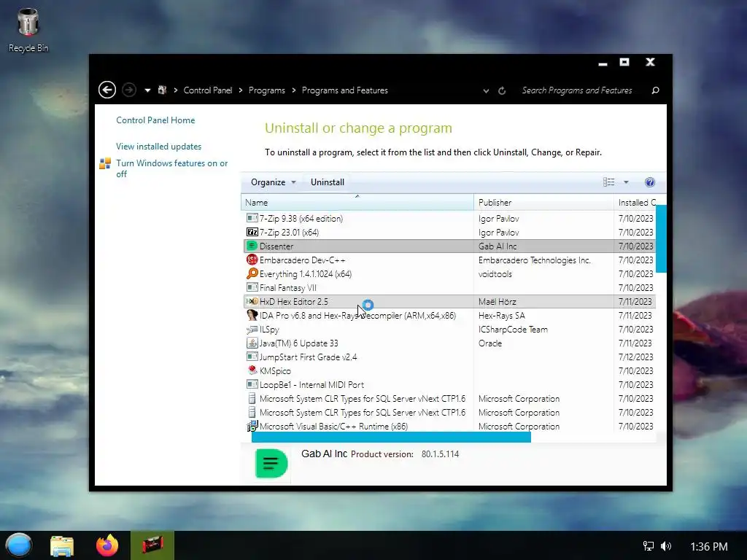Click the forward navigation arrow
747x560 pixels.
[128, 90]
